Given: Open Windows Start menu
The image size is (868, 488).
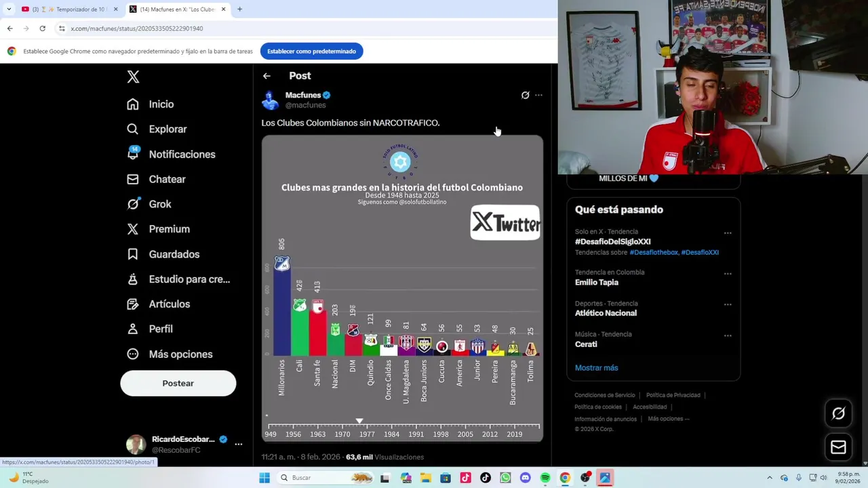Looking at the screenshot, I should tap(264, 478).
